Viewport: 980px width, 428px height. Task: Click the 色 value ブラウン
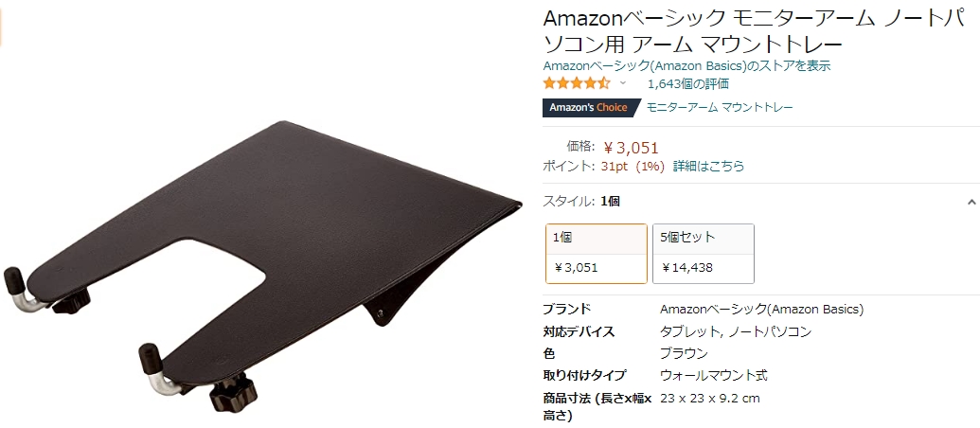point(684,353)
